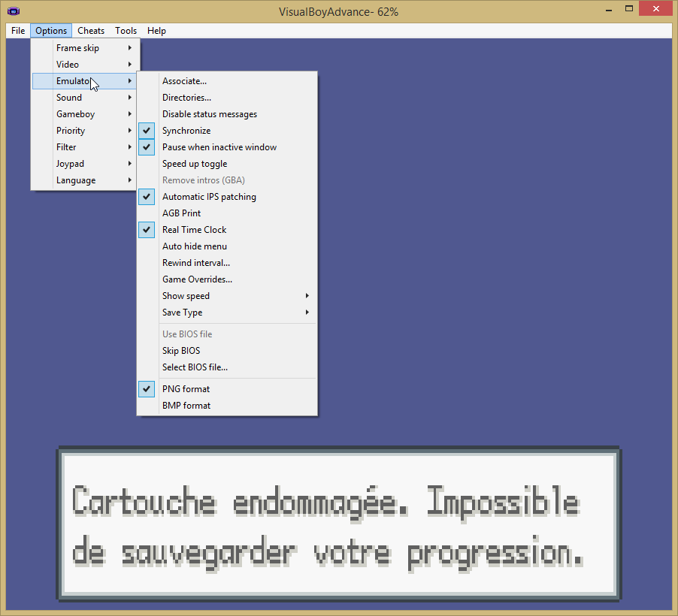Close the Options menu

click(51, 31)
